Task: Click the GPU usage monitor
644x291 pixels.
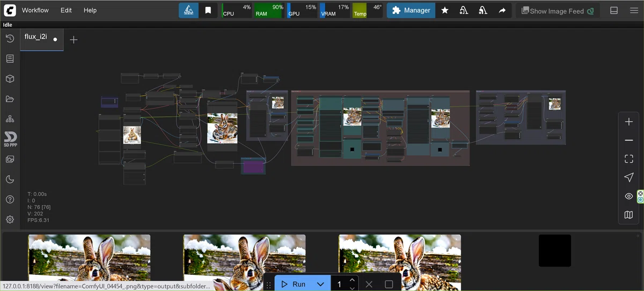Action: 302,10
